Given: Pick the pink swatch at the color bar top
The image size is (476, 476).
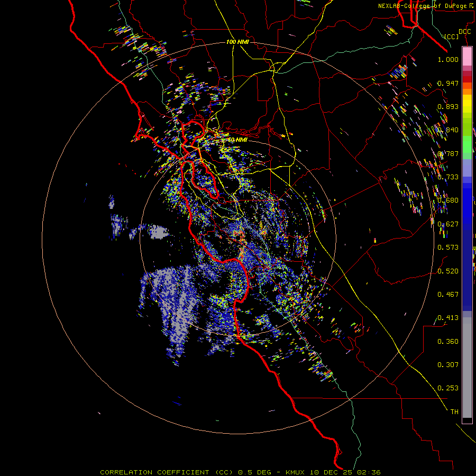Looking at the screenshot, I should 467,56.
